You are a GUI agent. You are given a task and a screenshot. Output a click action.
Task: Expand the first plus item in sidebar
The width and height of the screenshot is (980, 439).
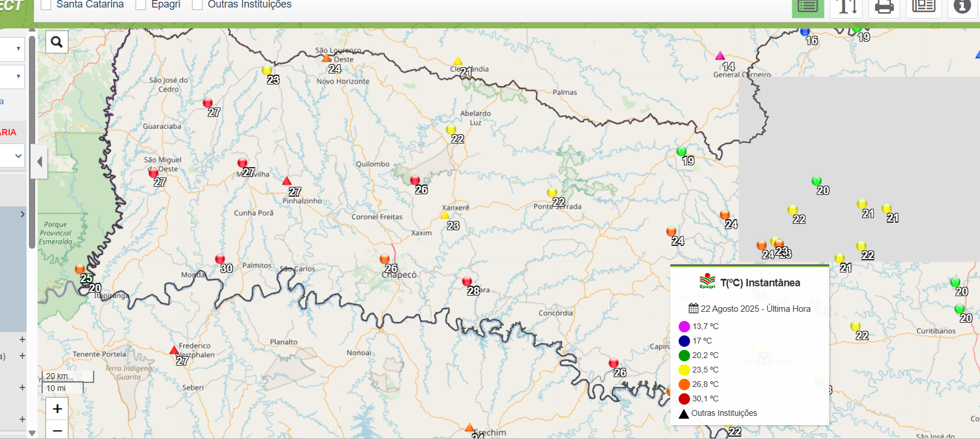[22, 340]
